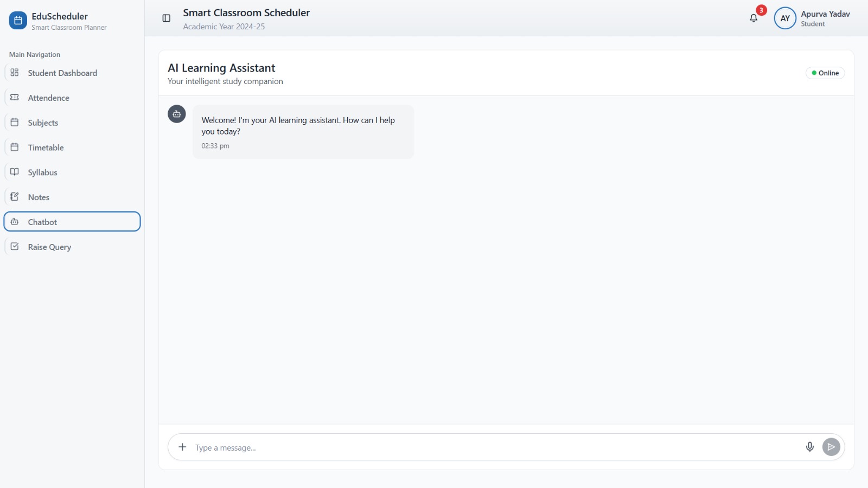Click the welcome message bubble
Screen dimensions: 868x488
[x=303, y=132]
